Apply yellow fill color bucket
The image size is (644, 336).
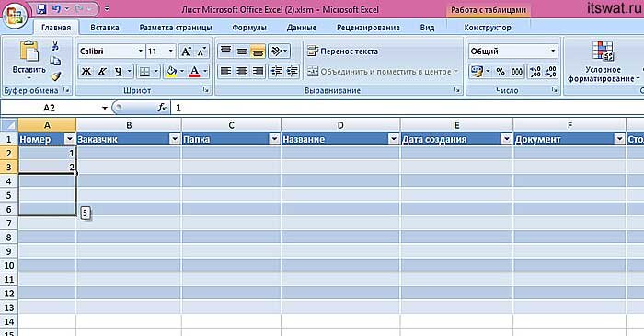pos(171,72)
